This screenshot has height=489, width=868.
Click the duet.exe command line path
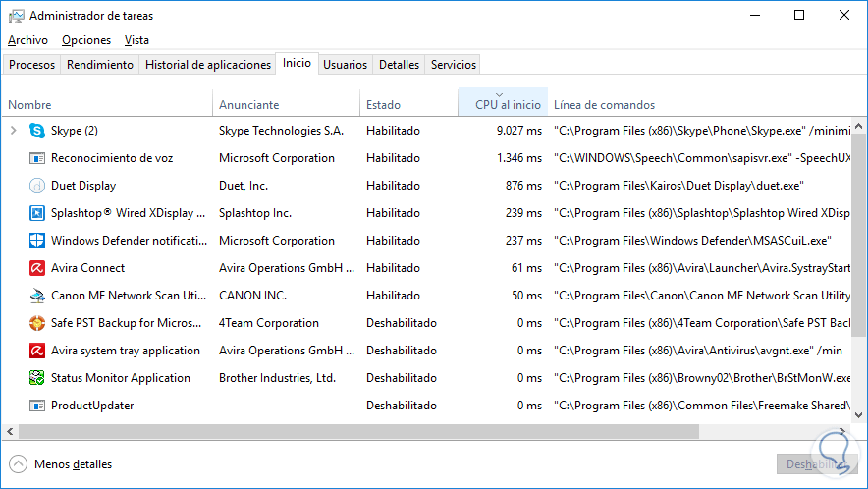coord(678,186)
